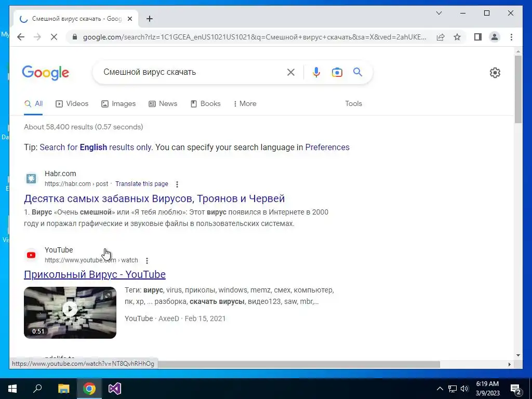Bookmark this page with the star icon
Image resolution: width=532 pixels, height=399 pixels.
pos(457,37)
